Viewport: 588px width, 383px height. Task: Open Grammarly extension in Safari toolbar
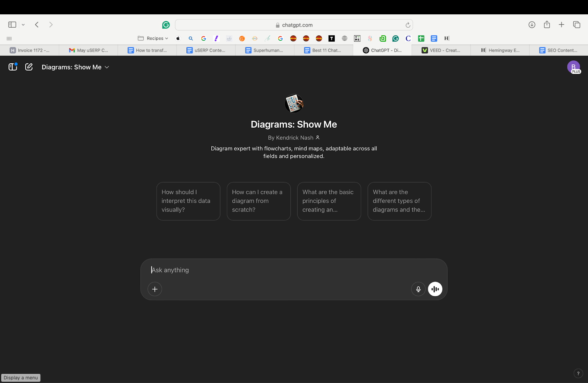(x=166, y=25)
